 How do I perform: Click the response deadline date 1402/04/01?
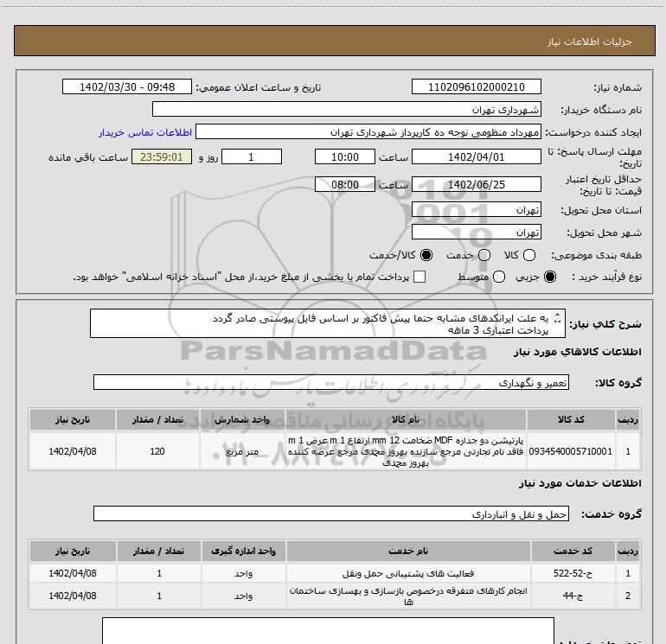click(x=476, y=157)
